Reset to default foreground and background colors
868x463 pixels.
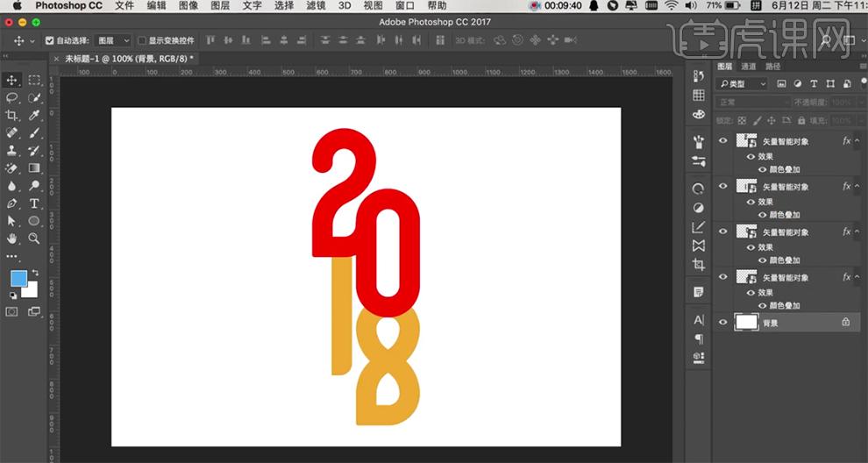(x=13, y=296)
